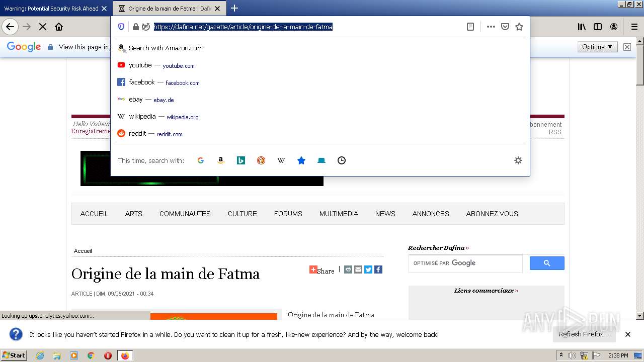The height and width of the screenshot is (362, 644).
Task: Choose Search with Amazon.com suggestion
Action: pos(320,48)
